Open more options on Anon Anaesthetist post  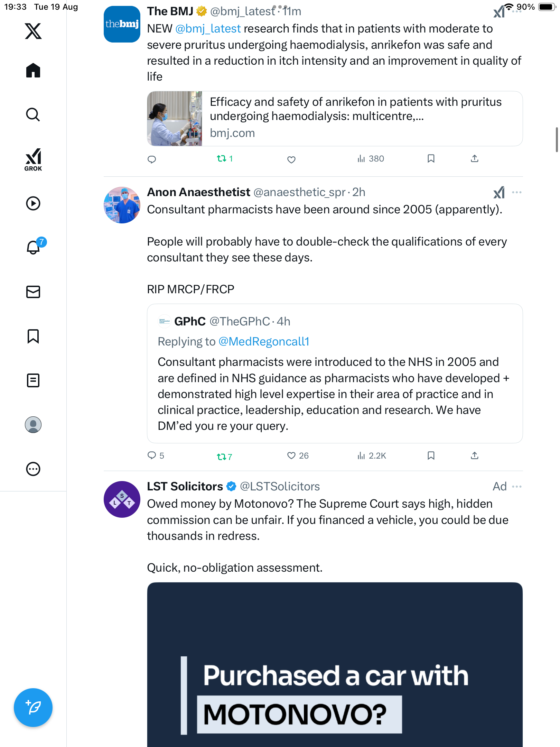(x=516, y=192)
